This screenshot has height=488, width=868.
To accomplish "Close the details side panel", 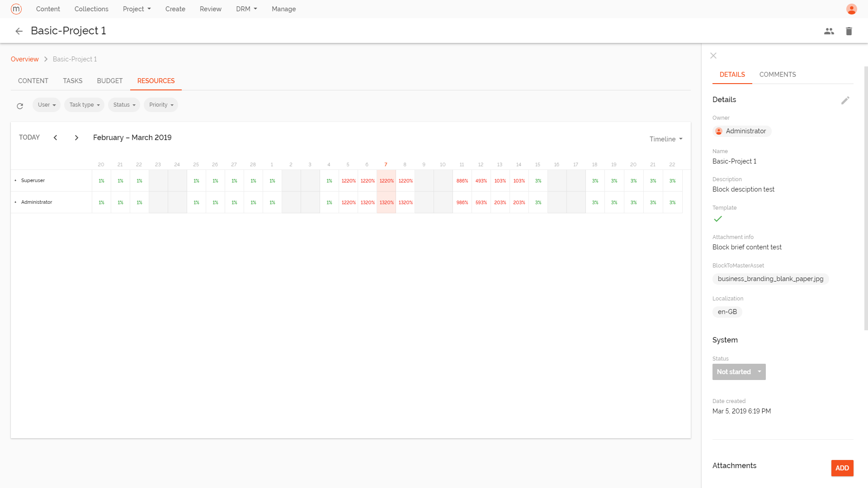I will pyautogui.click(x=713, y=56).
